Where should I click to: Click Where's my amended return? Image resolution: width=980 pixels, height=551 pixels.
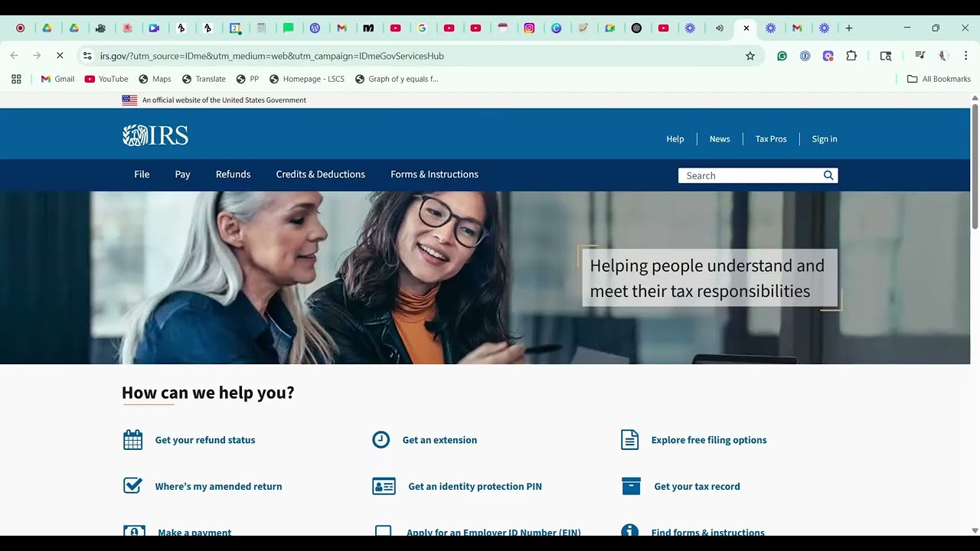tap(218, 486)
